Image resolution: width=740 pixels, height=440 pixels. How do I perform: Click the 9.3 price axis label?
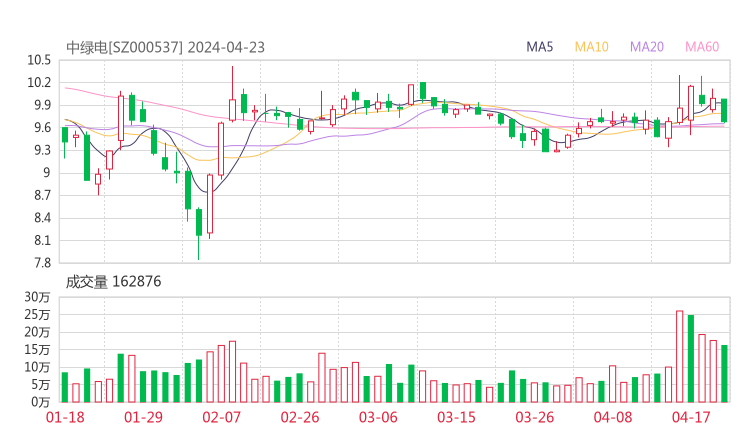tap(42, 150)
